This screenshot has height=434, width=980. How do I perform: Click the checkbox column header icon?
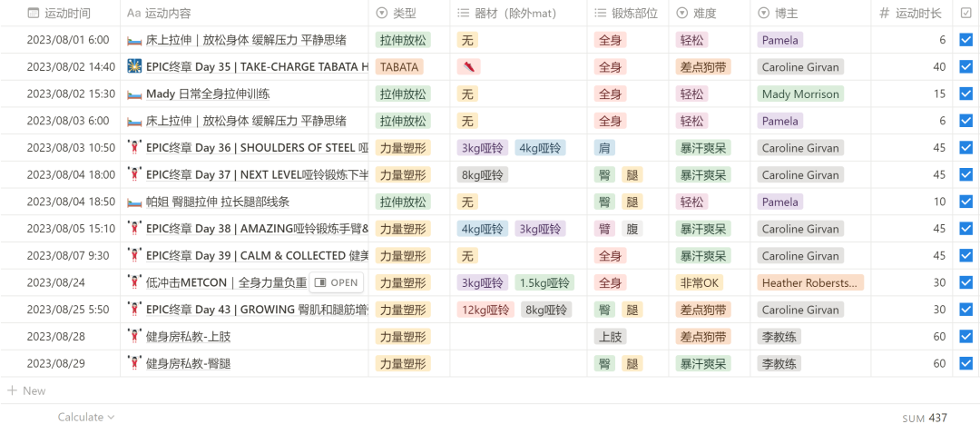(965, 13)
